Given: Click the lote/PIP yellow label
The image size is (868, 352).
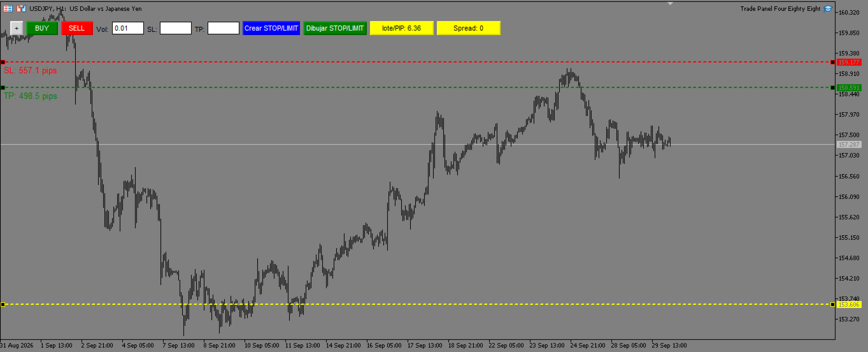Looking at the screenshot, I should coord(402,28).
